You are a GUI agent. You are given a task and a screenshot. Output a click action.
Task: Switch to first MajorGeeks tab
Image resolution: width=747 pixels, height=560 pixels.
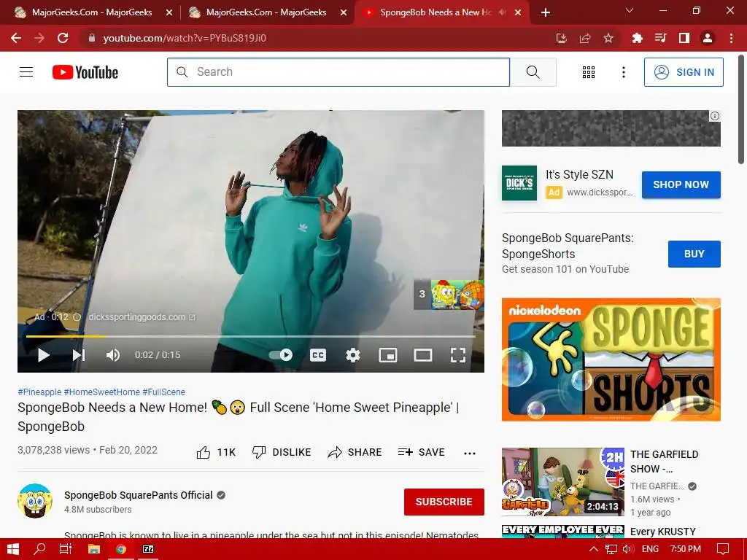[x=91, y=12]
